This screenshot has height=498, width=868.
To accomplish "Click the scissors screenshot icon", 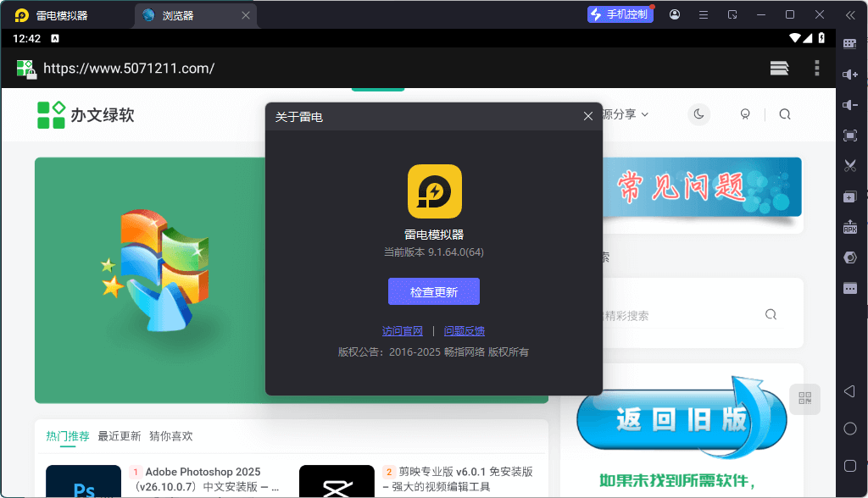I will 849,165.
